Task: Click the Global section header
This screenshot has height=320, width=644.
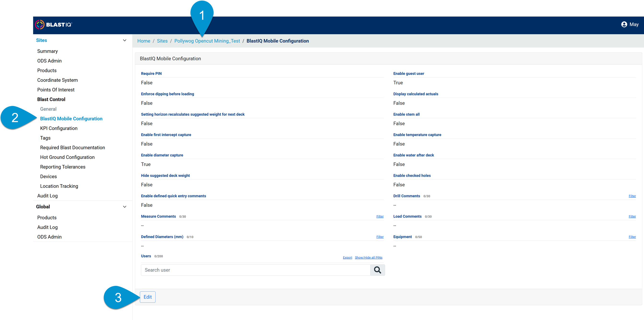Action: click(43, 207)
